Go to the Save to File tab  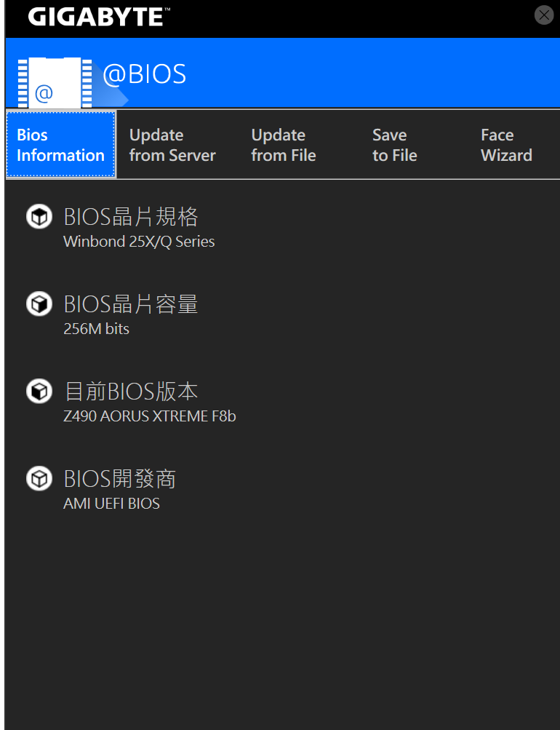pyautogui.click(x=395, y=145)
